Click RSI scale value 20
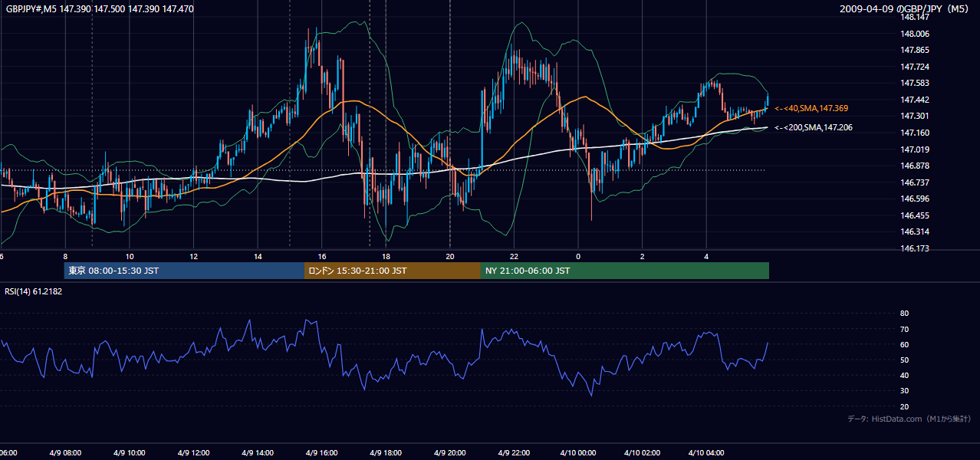Image resolution: width=980 pixels, height=460 pixels. click(x=904, y=406)
